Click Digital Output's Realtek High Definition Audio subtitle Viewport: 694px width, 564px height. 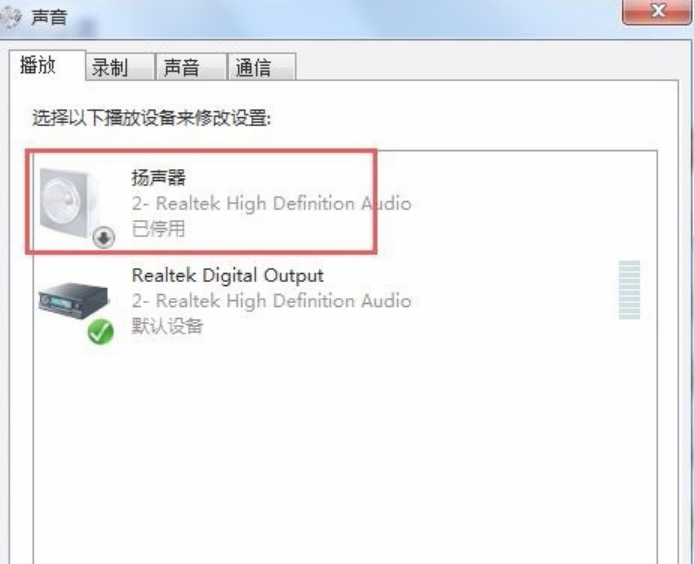tap(272, 301)
